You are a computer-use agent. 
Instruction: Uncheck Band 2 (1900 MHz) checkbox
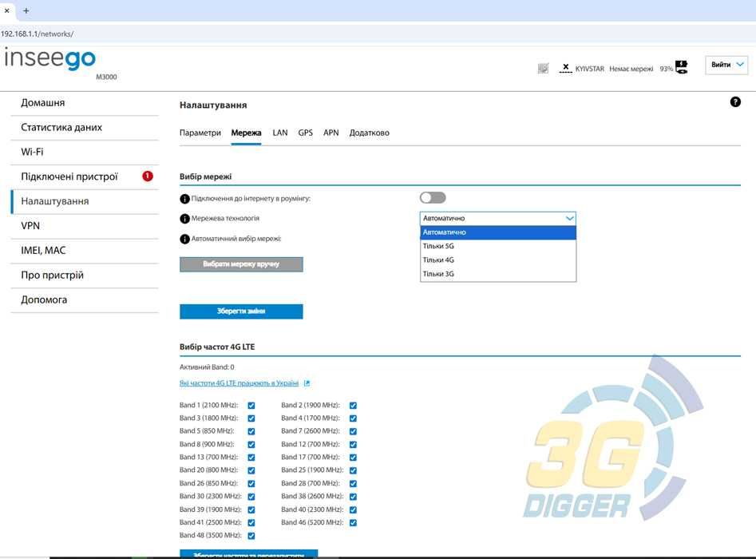[353, 406]
